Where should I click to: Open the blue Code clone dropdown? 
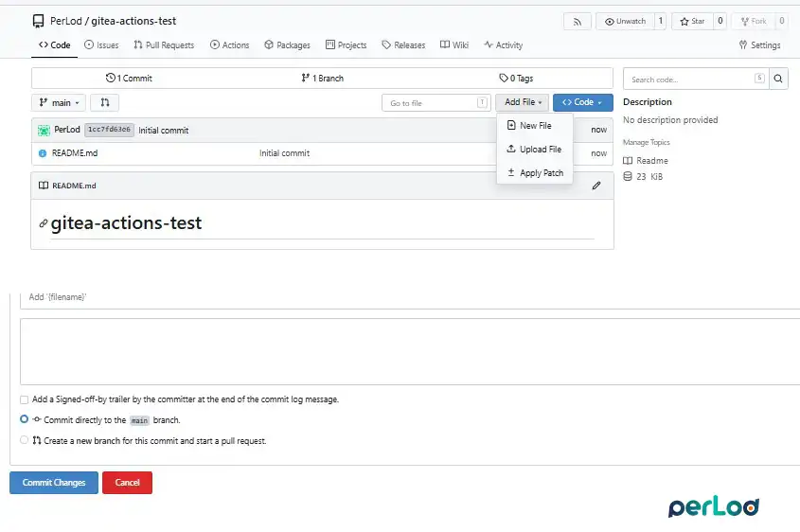(x=582, y=102)
